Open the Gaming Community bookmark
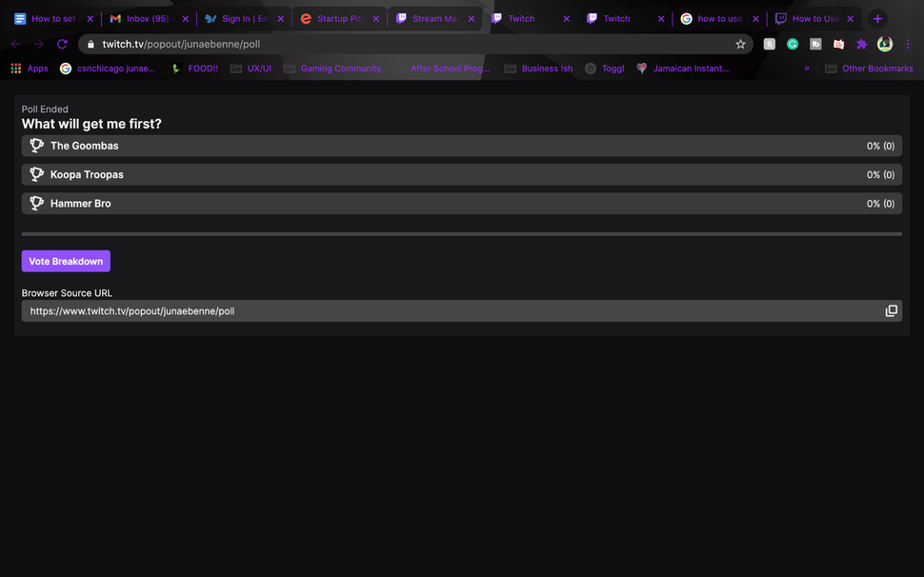 340,68
